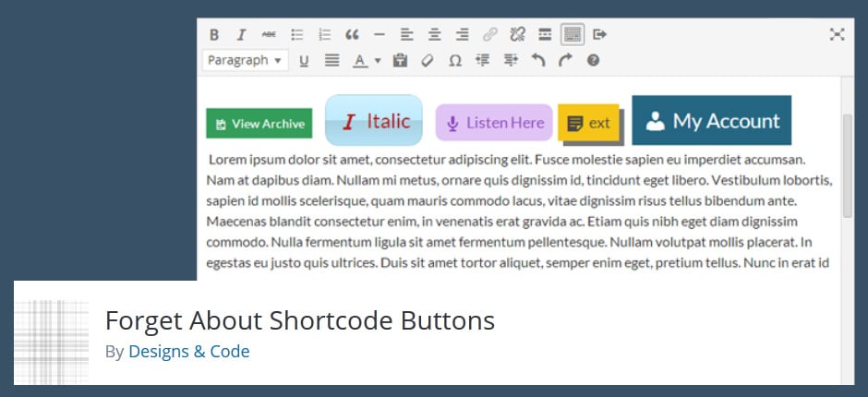This screenshot has width=868, height=397.
Task: Undo the last action
Action: pyautogui.click(x=538, y=60)
